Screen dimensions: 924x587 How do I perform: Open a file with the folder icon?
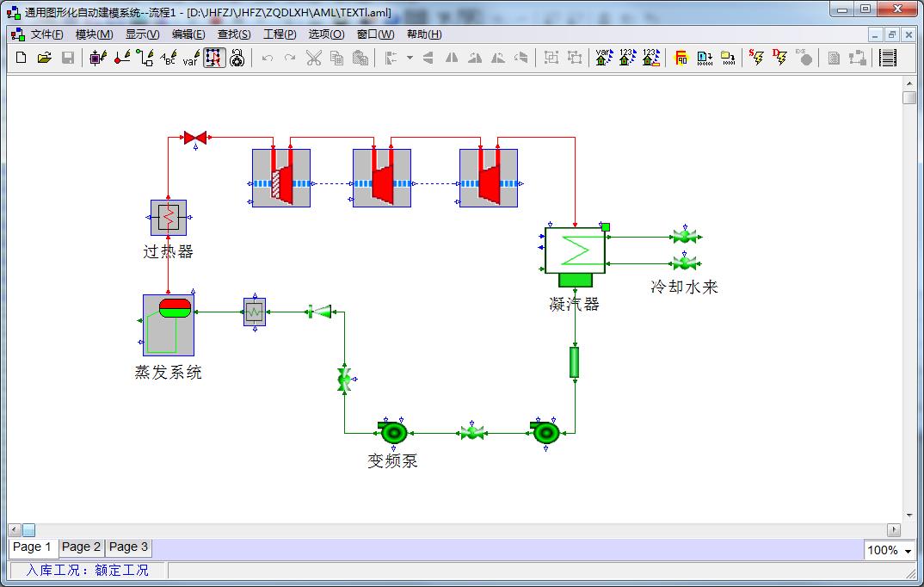click(45, 58)
